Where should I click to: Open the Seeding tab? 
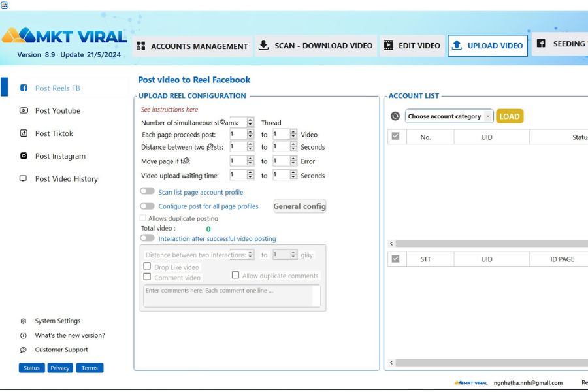(559, 44)
